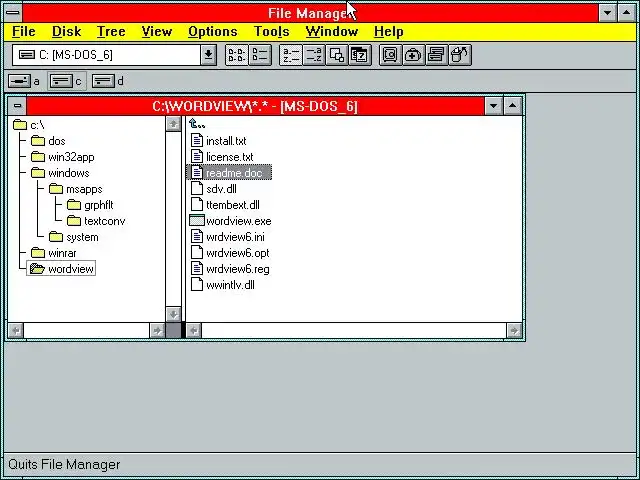Screen dimensions: 640x480
Task: Click tree pane scroll right arrow
Action: (157, 330)
